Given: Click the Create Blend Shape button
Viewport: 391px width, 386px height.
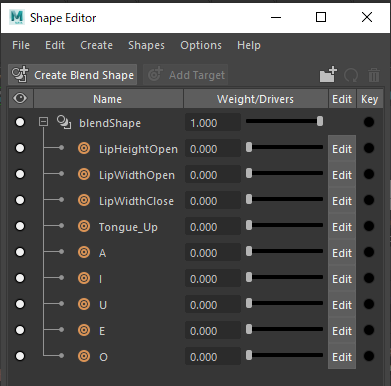Looking at the screenshot, I should pyautogui.click(x=73, y=74).
